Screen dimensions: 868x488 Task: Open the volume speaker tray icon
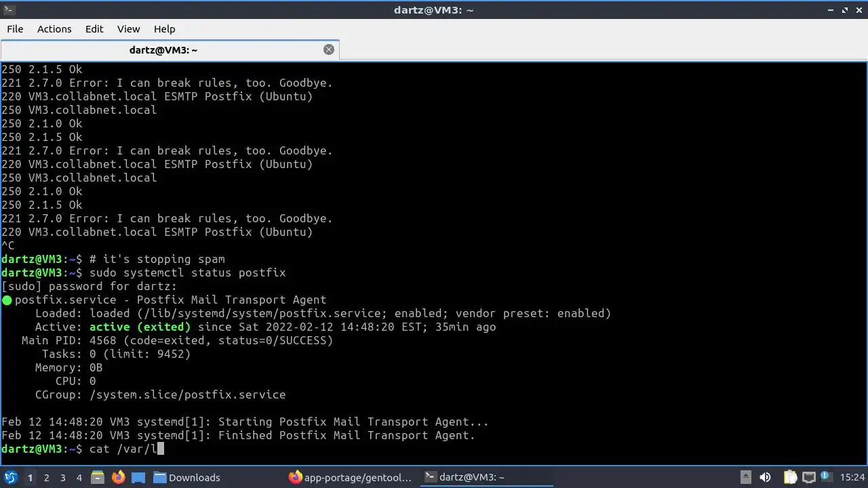[x=765, y=477]
